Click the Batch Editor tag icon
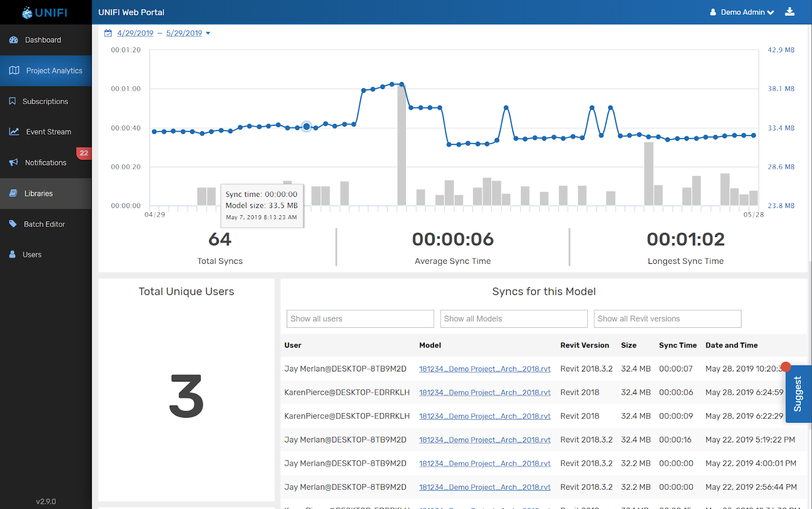Screen dimensions: 812x509 pyautogui.click(x=13, y=224)
